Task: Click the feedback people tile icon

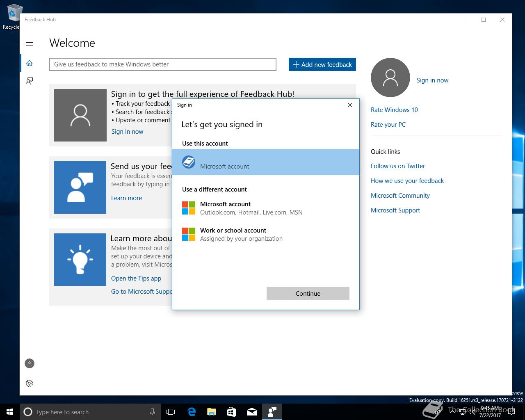Action: click(x=80, y=187)
